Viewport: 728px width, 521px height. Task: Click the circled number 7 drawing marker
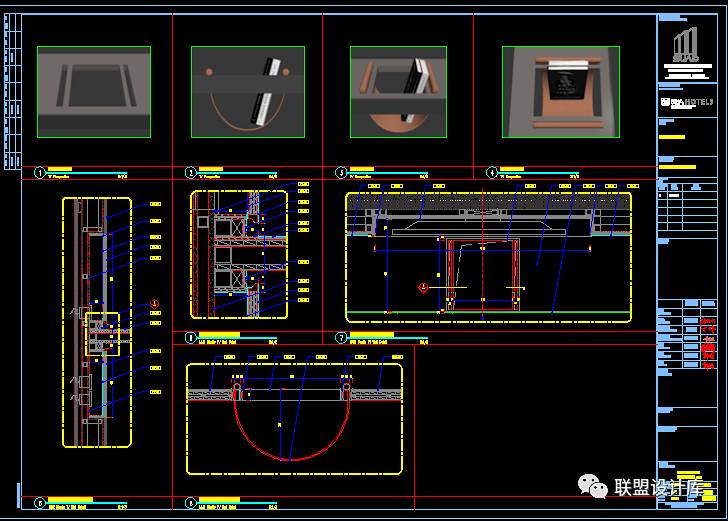click(x=341, y=338)
